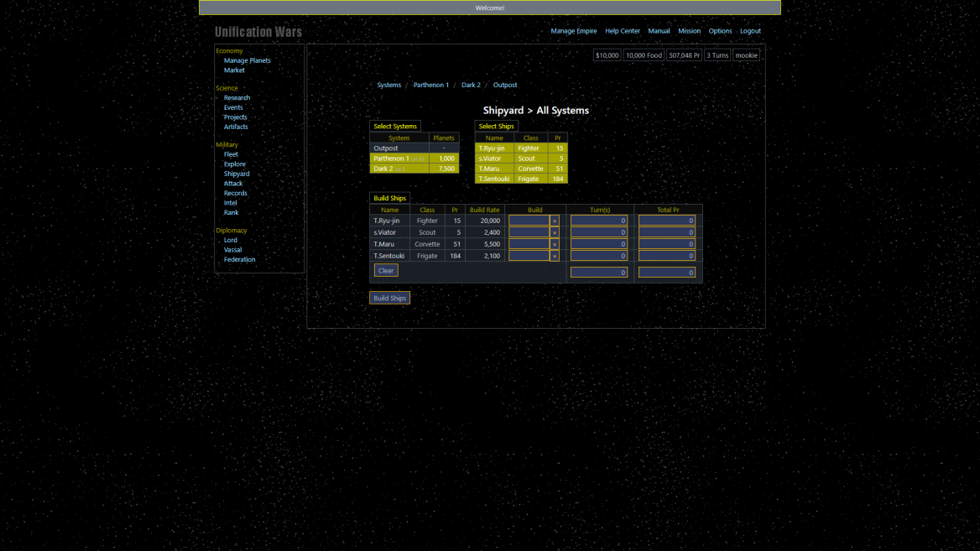Image resolution: width=980 pixels, height=551 pixels.
Task: Open the Shipyard link in the Military section
Action: (x=237, y=174)
